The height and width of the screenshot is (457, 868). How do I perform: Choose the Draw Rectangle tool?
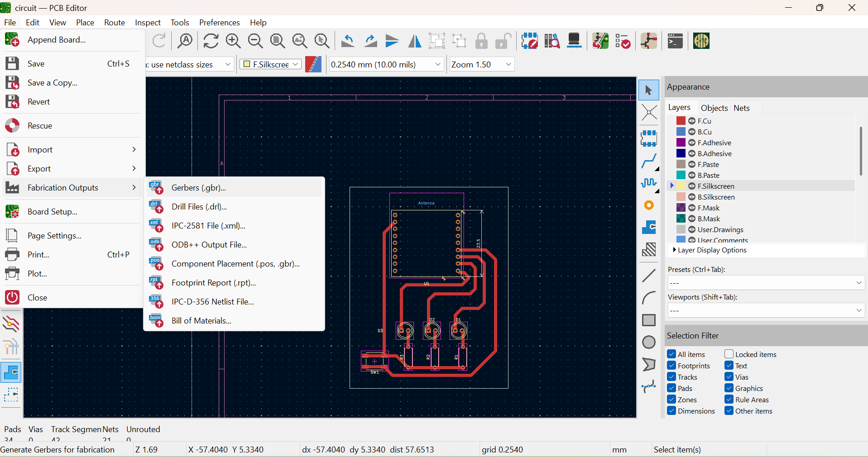[649, 320]
